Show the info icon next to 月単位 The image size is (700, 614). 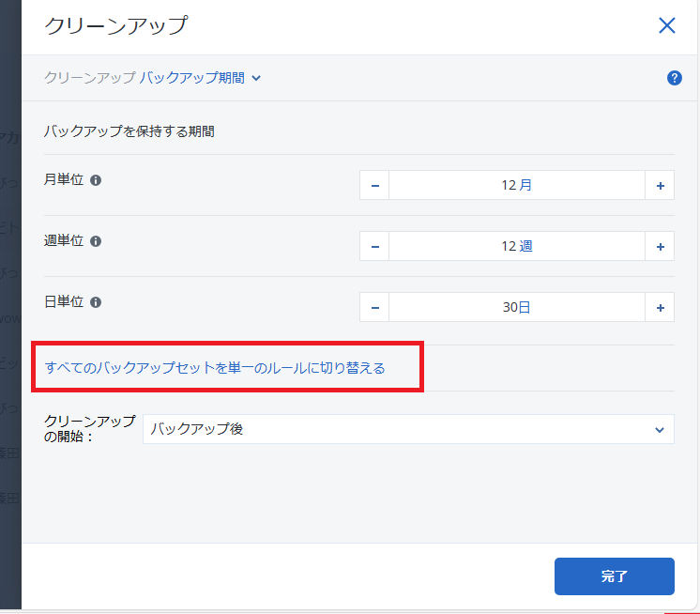pos(96,180)
